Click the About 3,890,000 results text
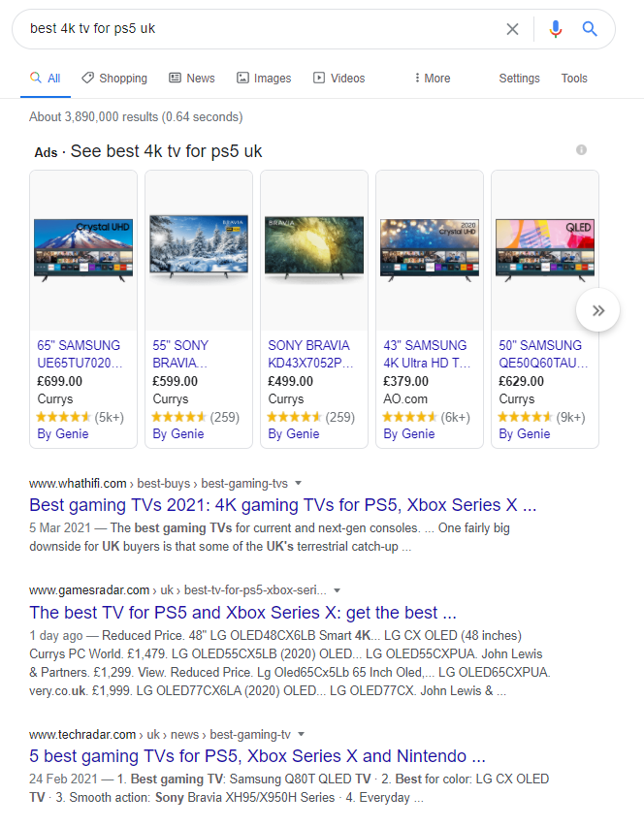Screen dimensions: 644x827 [x=136, y=116]
